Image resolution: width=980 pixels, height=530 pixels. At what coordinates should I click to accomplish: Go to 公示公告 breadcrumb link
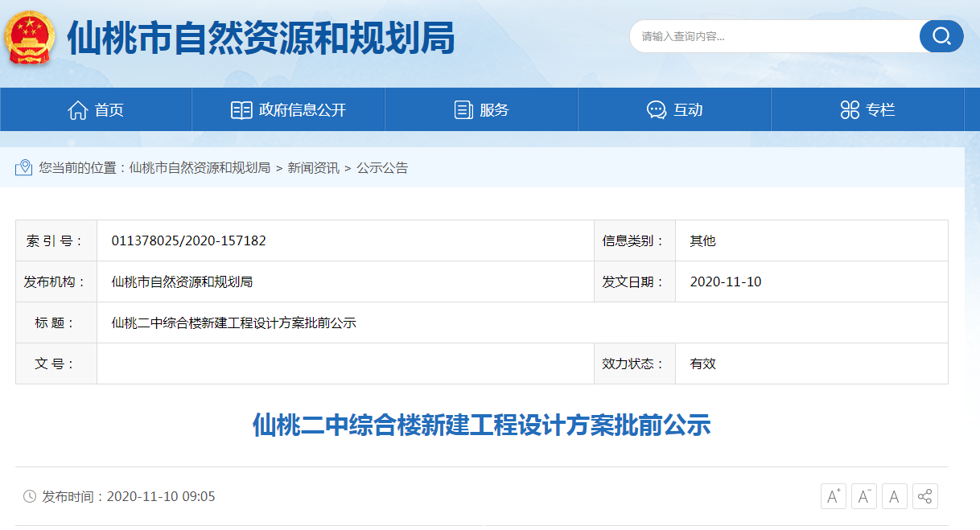click(382, 168)
